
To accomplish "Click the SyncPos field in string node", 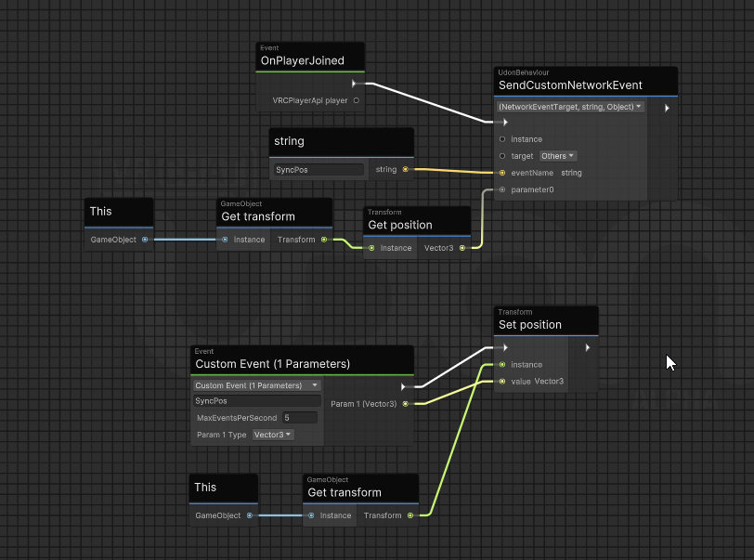I will (x=318, y=170).
